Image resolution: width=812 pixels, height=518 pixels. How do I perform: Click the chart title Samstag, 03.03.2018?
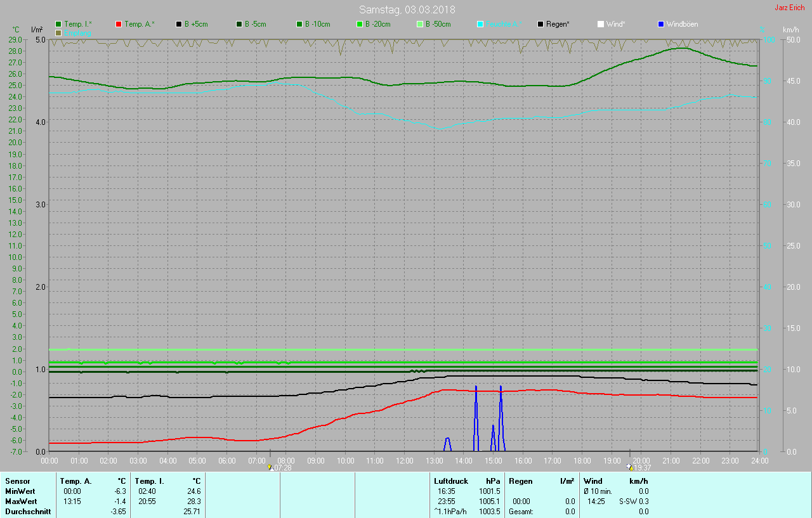click(407, 10)
